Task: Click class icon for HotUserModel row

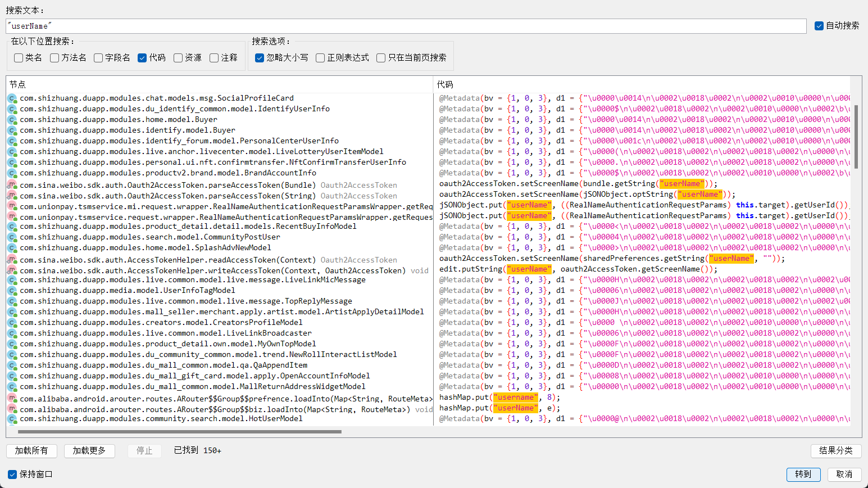Action: 12,419
